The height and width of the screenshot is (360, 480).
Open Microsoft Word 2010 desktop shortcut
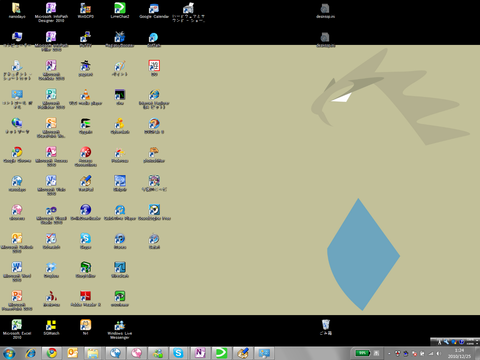tap(17, 271)
